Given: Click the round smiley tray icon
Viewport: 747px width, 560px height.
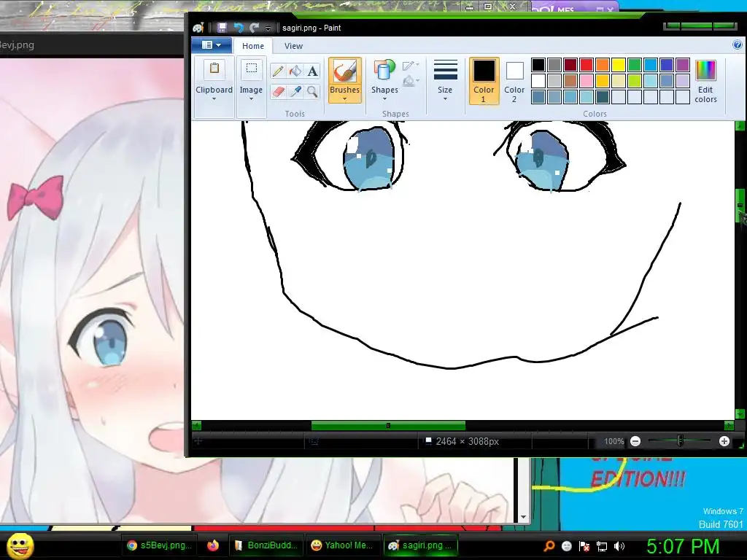Looking at the screenshot, I should pyautogui.click(x=566, y=546).
